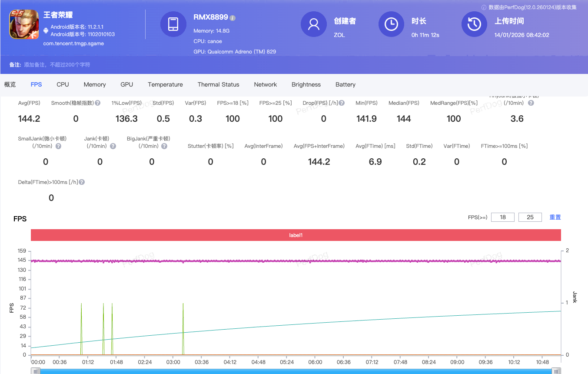Click the blue timeline range scrollbar
Image resolution: width=588 pixels, height=374 pixels.
pyautogui.click(x=296, y=371)
